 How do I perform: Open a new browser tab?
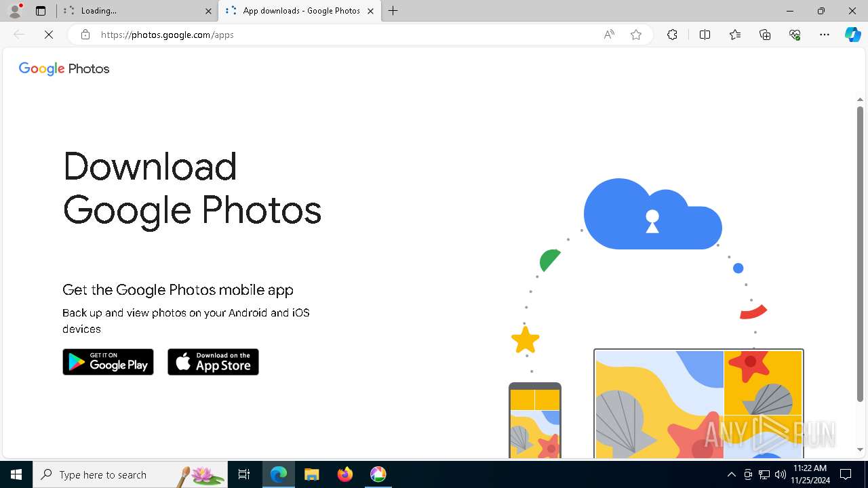tap(393, 11)
